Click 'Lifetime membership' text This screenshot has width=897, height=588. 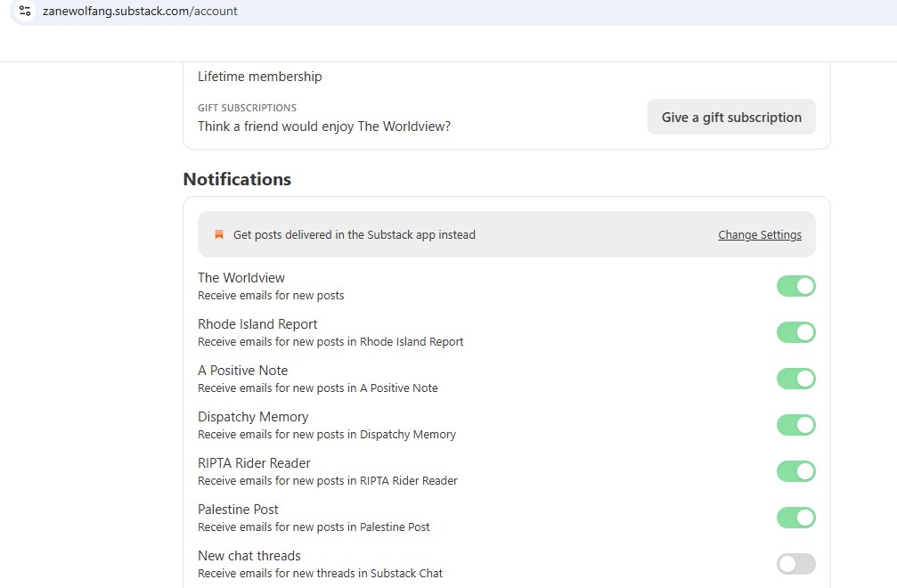(x=260, y=77)
